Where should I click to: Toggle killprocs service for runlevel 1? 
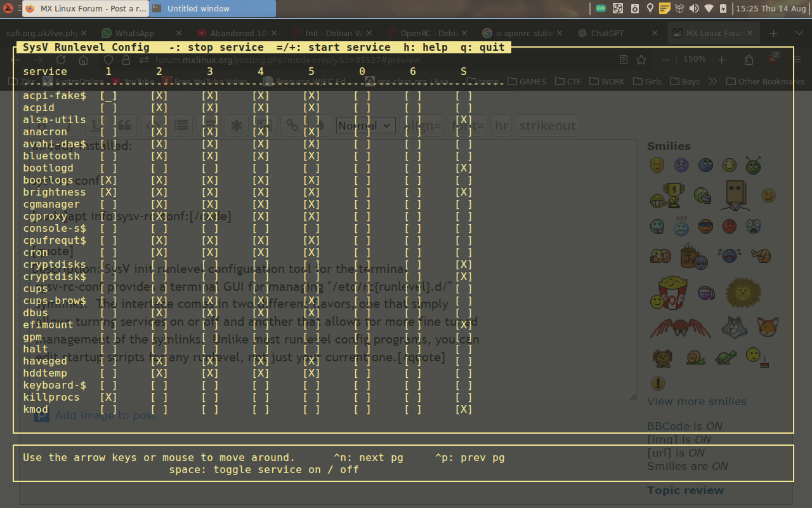coord(108,397)
